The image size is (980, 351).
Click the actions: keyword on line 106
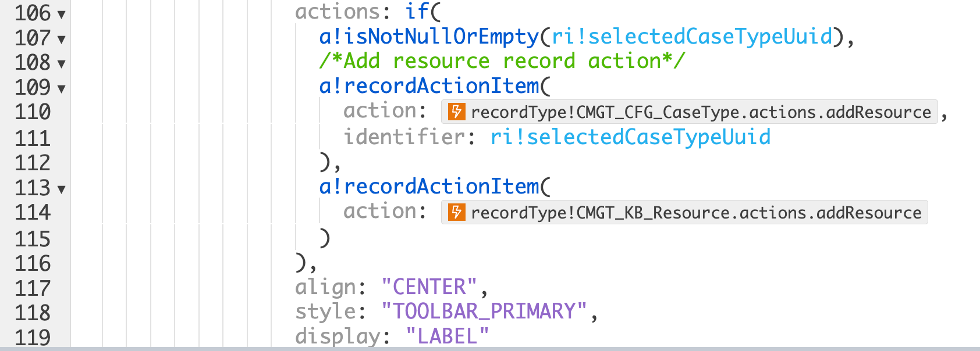(x=343, y=12)
